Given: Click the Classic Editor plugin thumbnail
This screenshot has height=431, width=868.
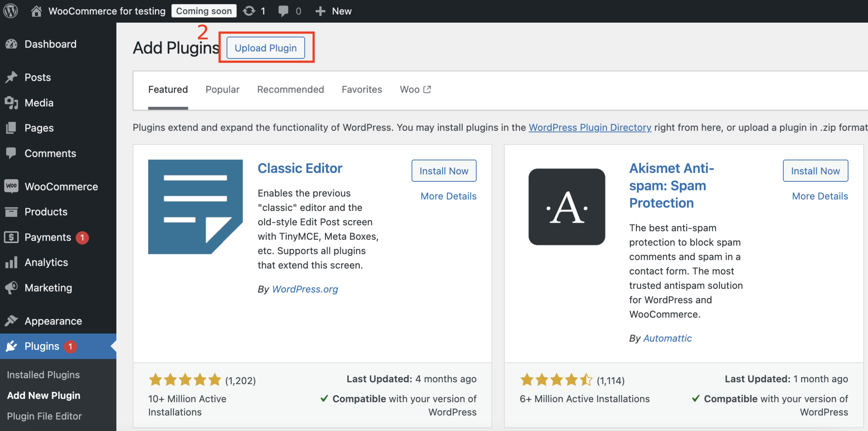Looking at the screenshot, I should [x=195, y=207].
